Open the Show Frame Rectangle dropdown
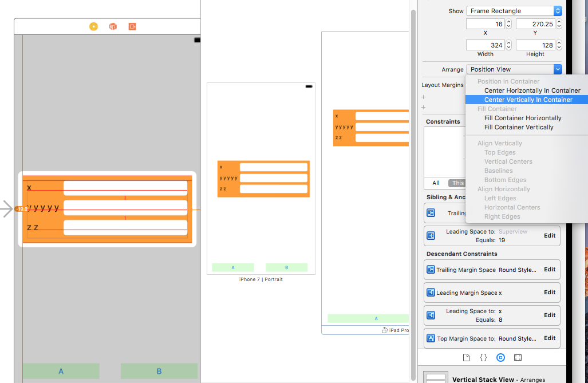The height and width of the screenshot is (383, 588). 514,11
